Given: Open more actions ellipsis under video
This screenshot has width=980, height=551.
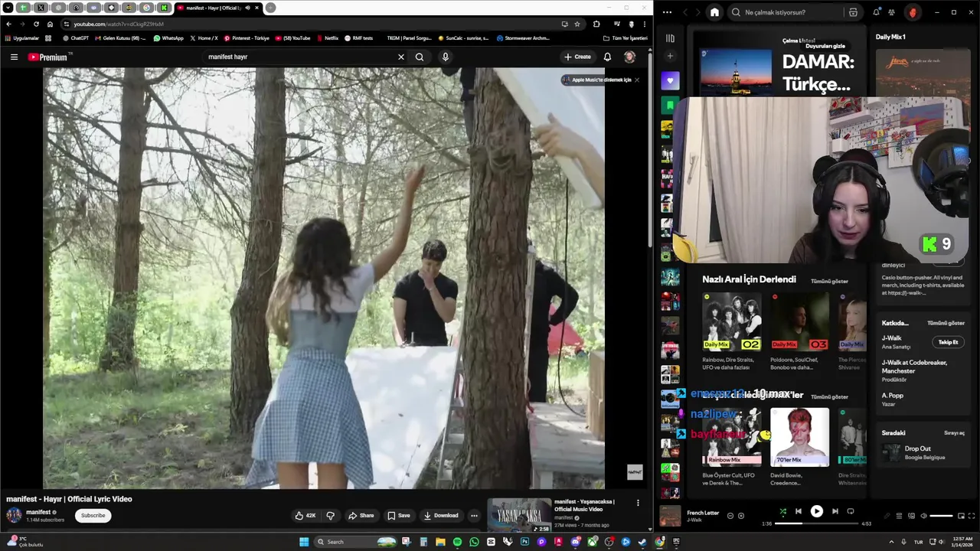Looking at the screenshot, I should tap(474, 515).
